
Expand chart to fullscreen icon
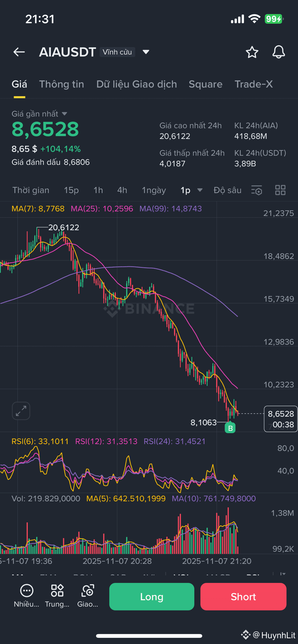[21, 411]
